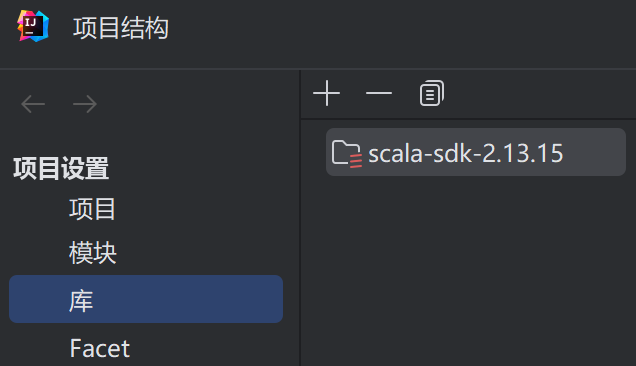
Task: Open the Facet settings page
Action: [100, 349]
